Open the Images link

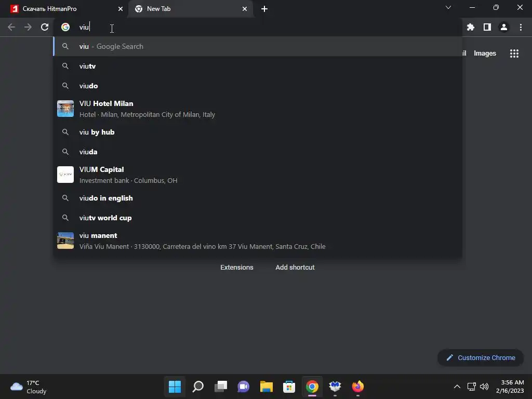point(485,54)
